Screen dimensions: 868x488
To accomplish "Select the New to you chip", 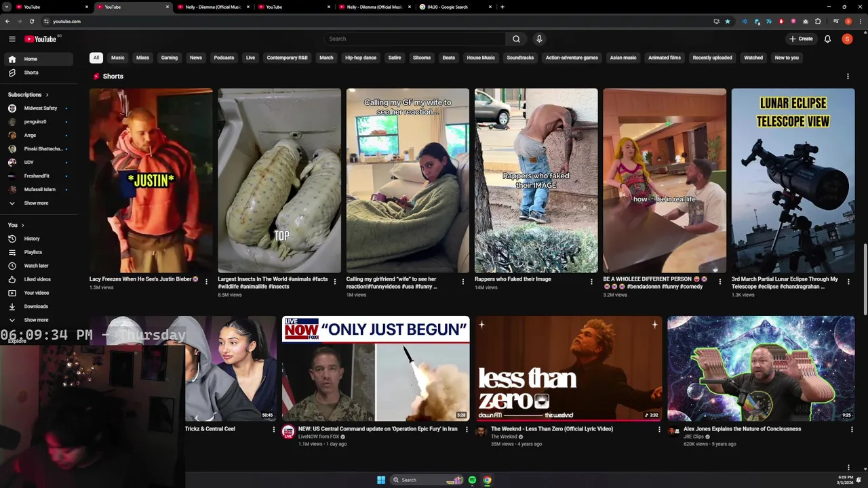I will (x=787, y=58).
